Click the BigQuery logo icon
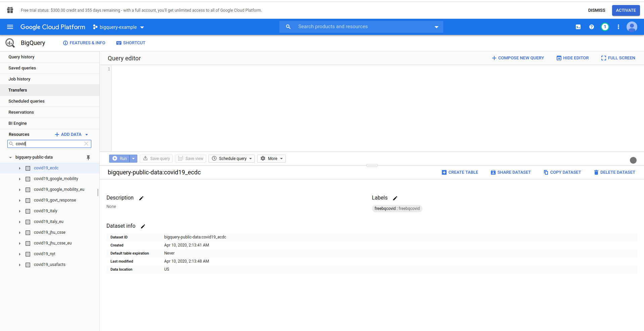644x331 pixels. 10,43
